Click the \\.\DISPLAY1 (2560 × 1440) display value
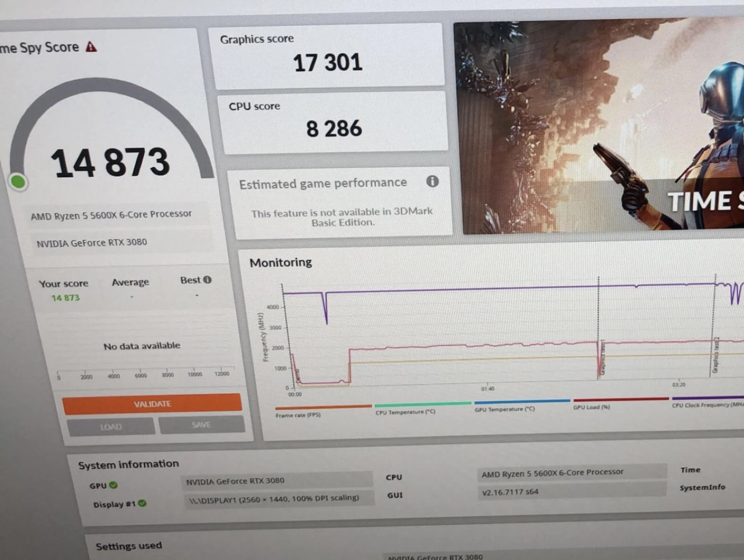 pyautogui.click(x=280, y=498)
